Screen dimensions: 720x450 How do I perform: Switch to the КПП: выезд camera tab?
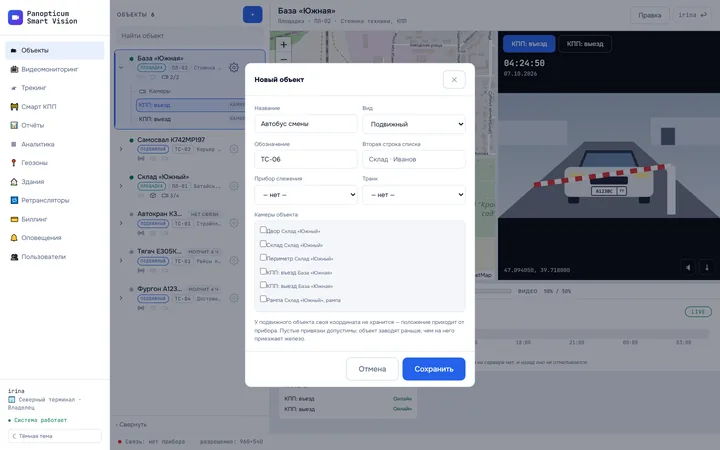tap(585, 44)
